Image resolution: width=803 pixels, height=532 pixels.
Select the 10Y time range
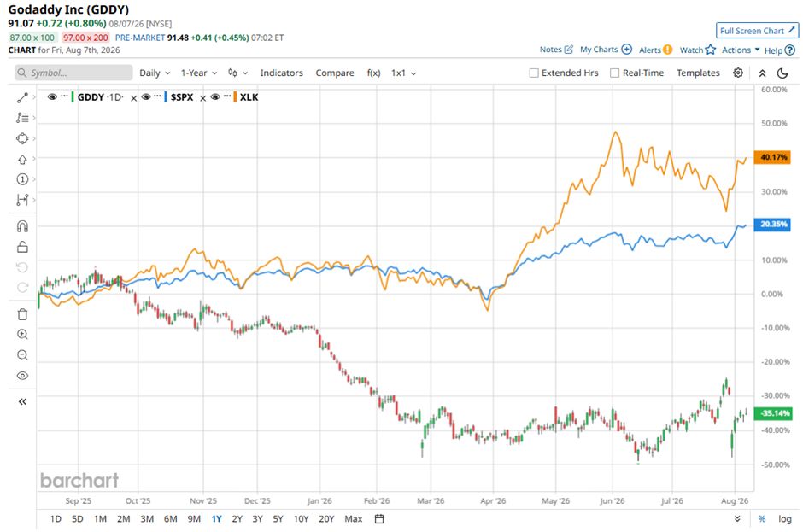pyautogui.click(x=301, y=518)
